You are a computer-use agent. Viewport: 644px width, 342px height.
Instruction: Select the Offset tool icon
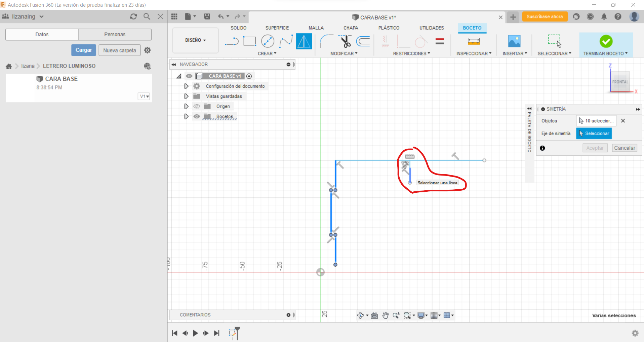pos(363,41)
